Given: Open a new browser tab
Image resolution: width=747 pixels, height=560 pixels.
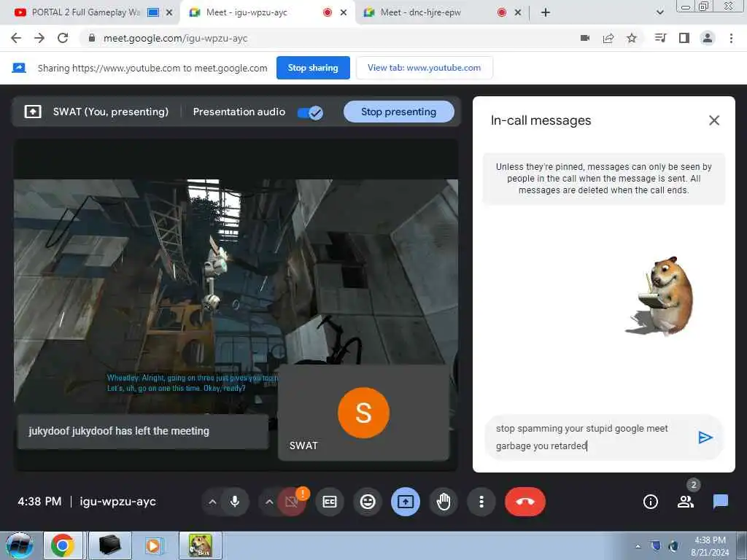Looking at the screenshot, I should point(546,12).
